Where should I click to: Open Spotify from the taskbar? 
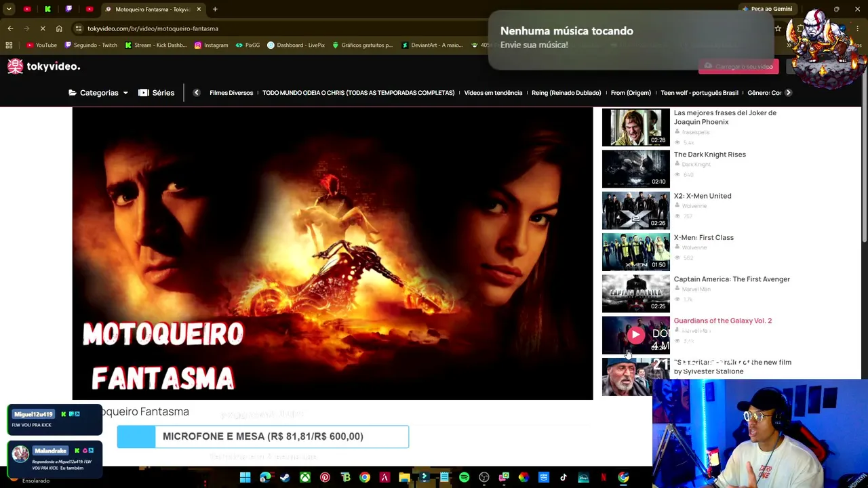point(464,478)
